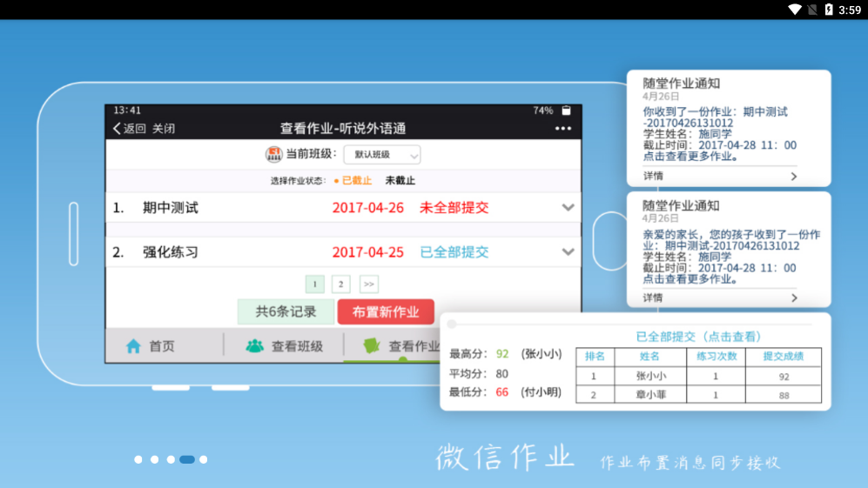This screenshot has width=868, height=488.
Task: Tap the back arrow labeled 返回
Action: tap(129, 129)
